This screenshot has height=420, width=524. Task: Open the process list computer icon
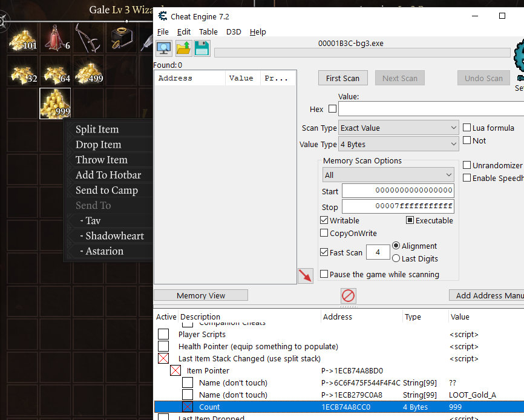coord(164,48)
